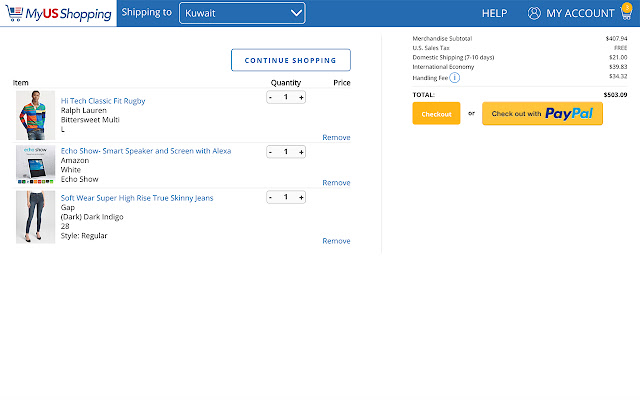Open the Shipping to Kuwait country dropdown
The image size is (640, 400).
pyautogui.click(x=242, y=13)
